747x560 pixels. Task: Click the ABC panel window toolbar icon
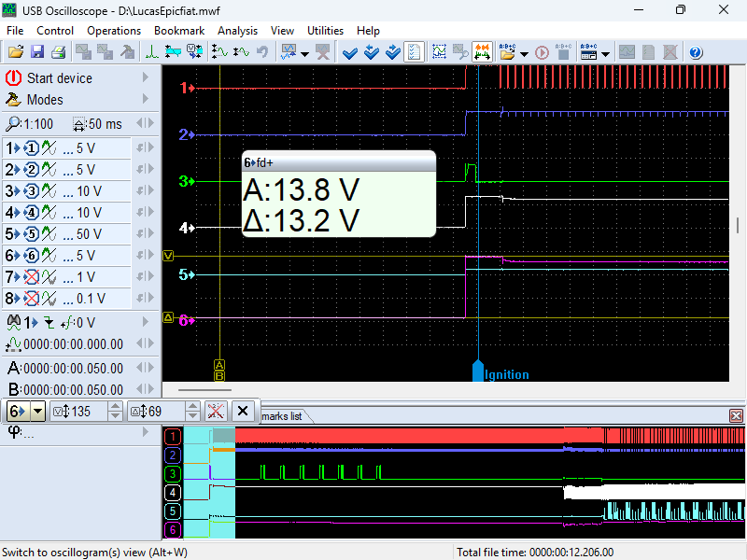click(x=589, y=52)
